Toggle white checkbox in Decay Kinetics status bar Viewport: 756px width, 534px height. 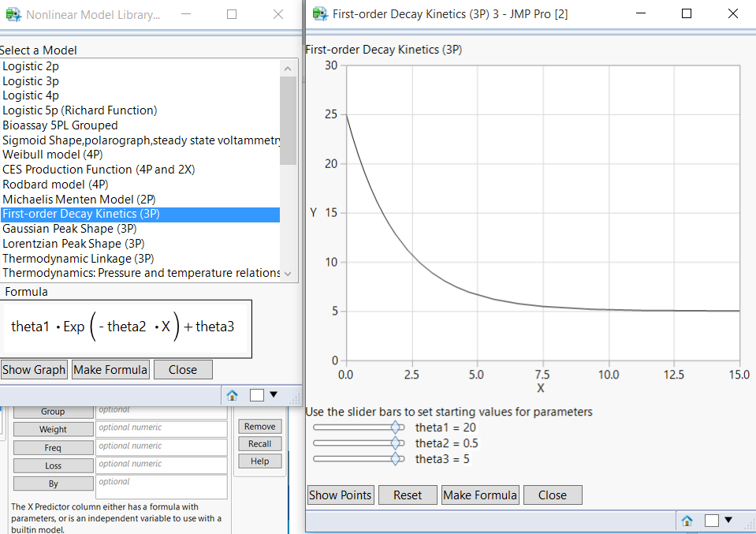click(x=712, y=520)
